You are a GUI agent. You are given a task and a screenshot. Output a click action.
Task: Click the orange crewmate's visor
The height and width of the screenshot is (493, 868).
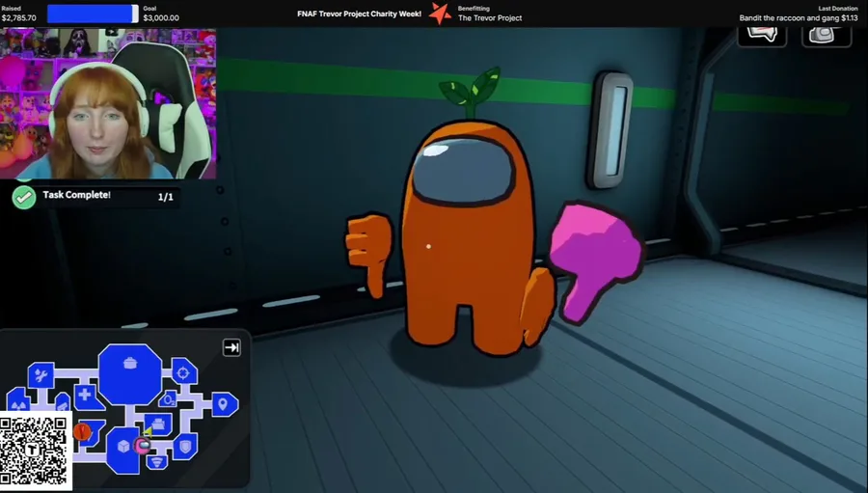pyautogui.click(x=463, y=171)
